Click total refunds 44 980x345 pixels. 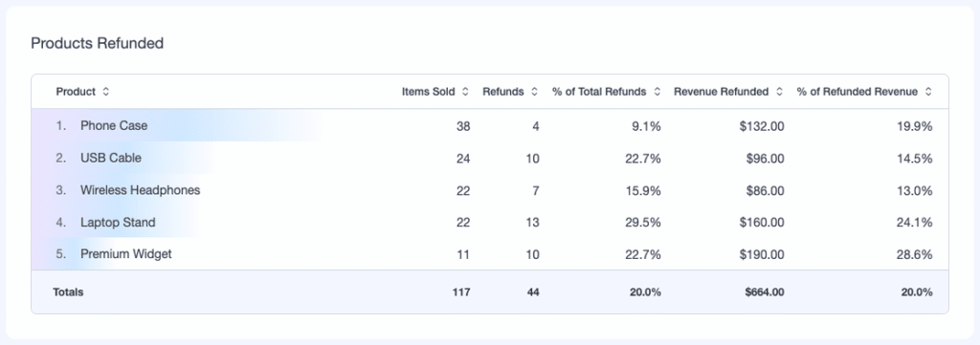pyautogui.click(x=533, y=292)
